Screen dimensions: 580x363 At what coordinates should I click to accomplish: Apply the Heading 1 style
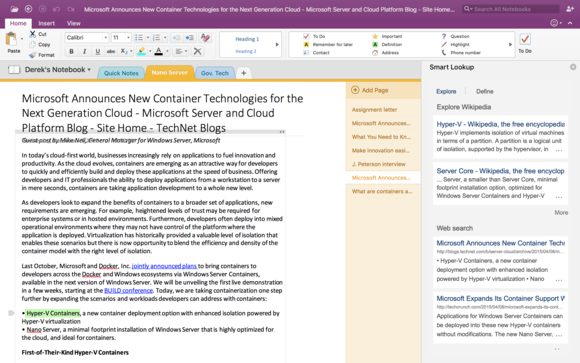(x=247, y=39)
